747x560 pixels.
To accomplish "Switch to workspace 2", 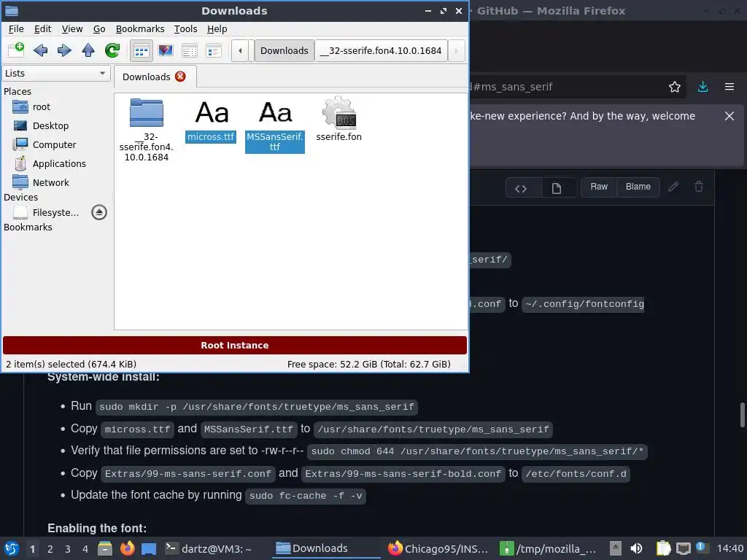I will pyautogui.click(x=50, y=549).
